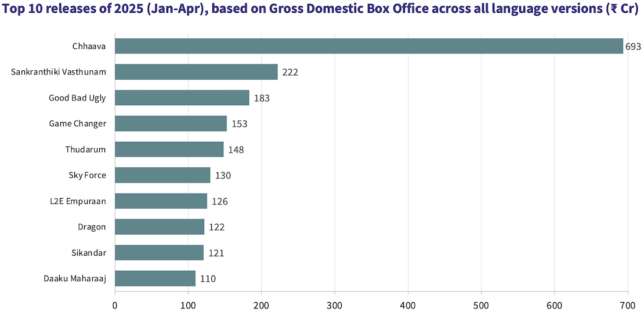Click the Sankranthiki Vasthunam label
Image resolution: width=644 pixels, height=312 pixels.
(x=59, y=72)
